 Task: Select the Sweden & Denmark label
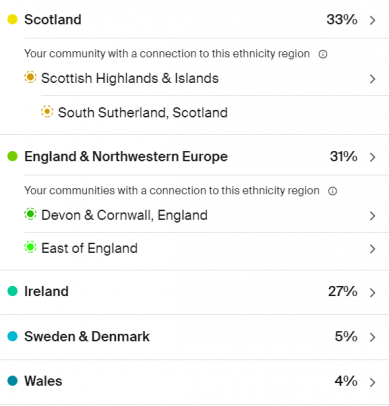point(87,336)
